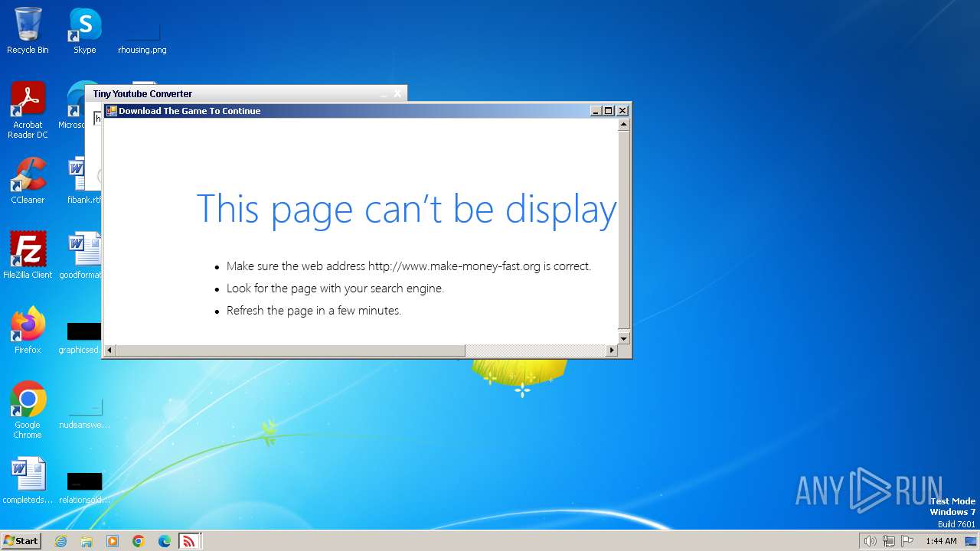Click the make-money-fast.org address text line
980x551 pixels.
click(x=409, y=266)
